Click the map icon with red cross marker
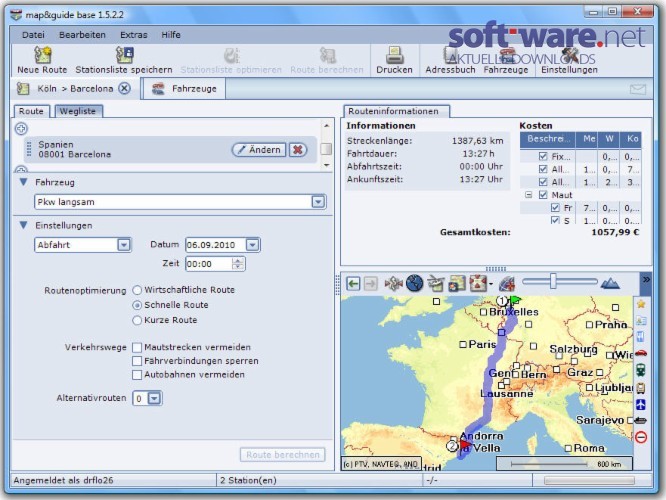This screenshot has width=666, height=500. [x=507, y=283]
